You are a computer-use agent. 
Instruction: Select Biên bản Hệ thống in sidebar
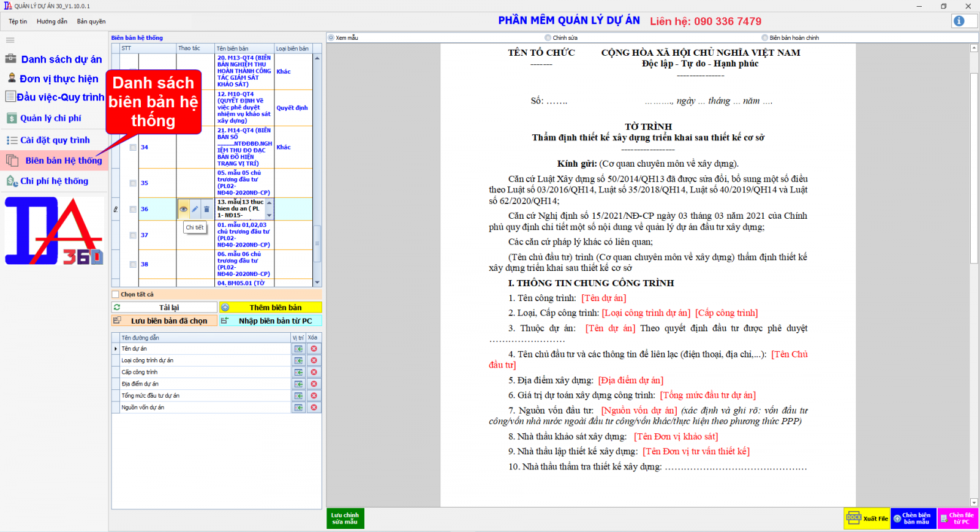[54, 161]
